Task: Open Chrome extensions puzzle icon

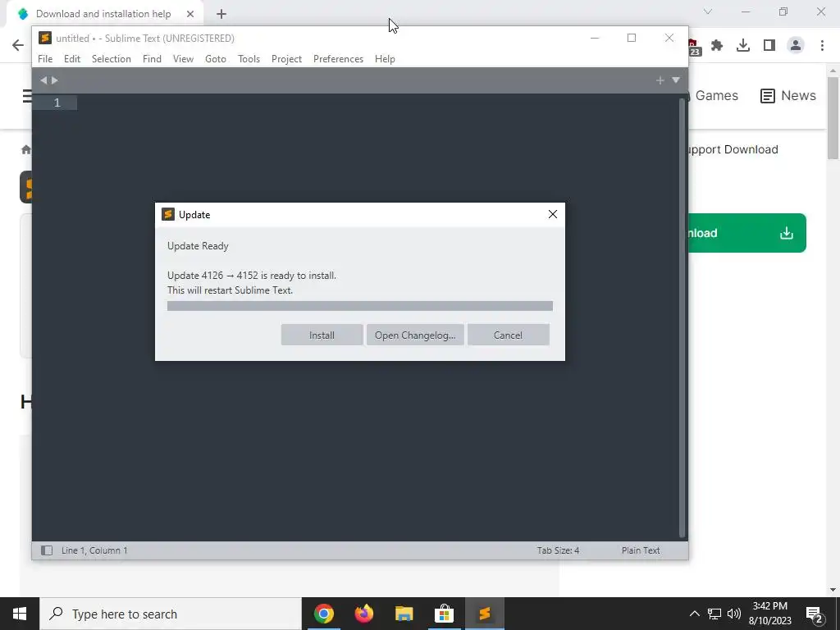Action: tap(717, 46)
